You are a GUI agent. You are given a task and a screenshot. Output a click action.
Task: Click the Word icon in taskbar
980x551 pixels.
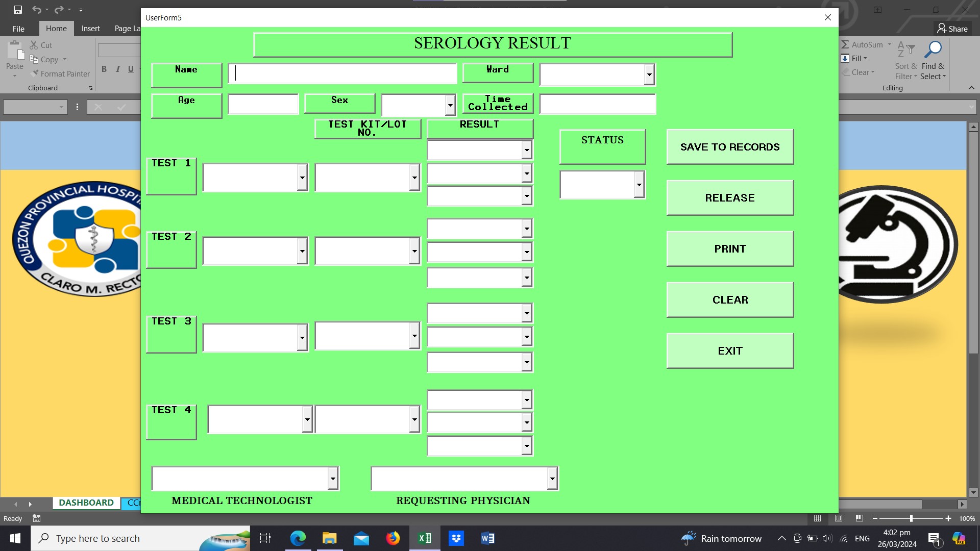pos(487,538)
